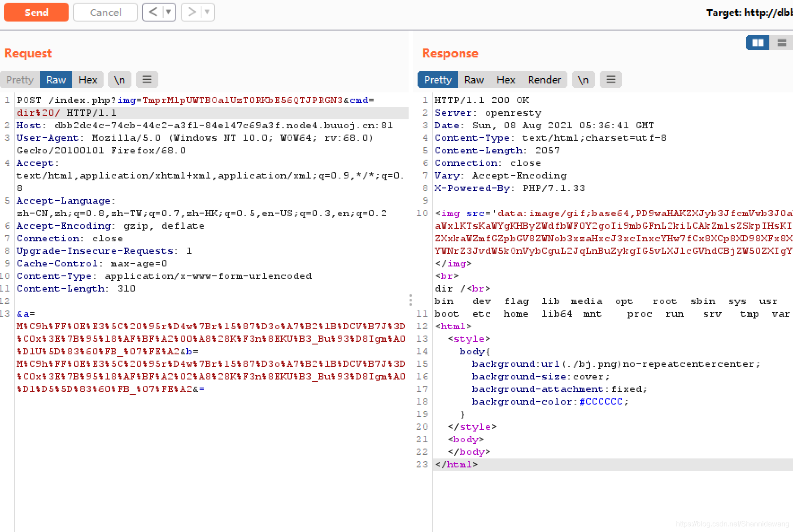Click the 'home' directory name in Response
The image size is (793, 532).
516,314
